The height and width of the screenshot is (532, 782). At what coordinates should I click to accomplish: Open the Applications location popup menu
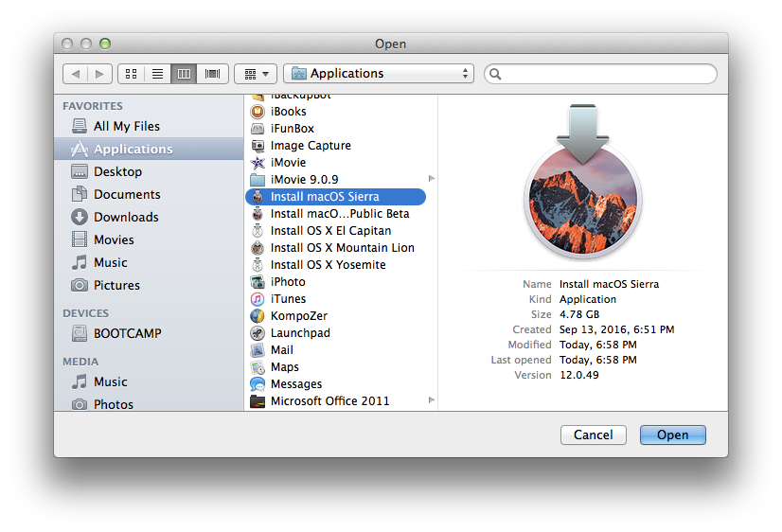point(379,74)
